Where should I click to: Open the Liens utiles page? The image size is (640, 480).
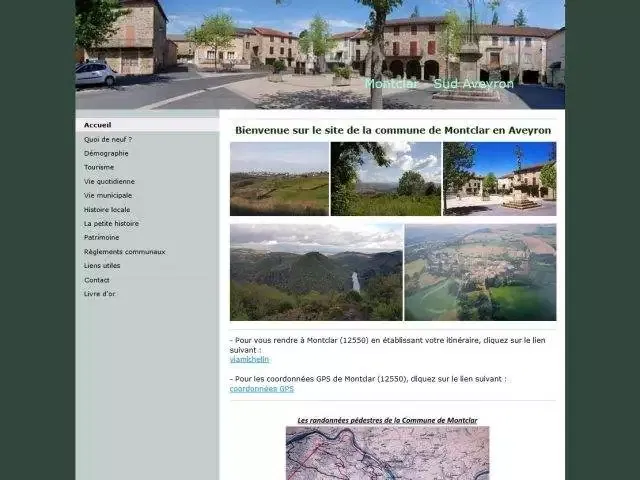102,266
